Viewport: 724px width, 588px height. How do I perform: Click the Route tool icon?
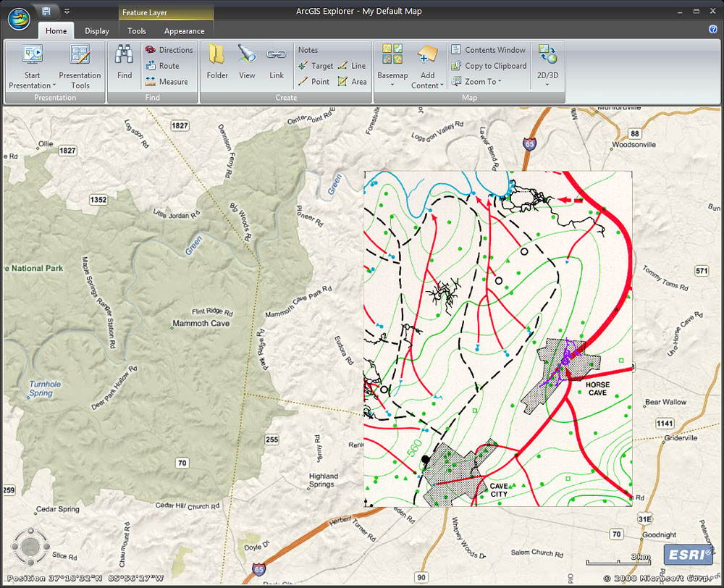[x=150, y=66]
